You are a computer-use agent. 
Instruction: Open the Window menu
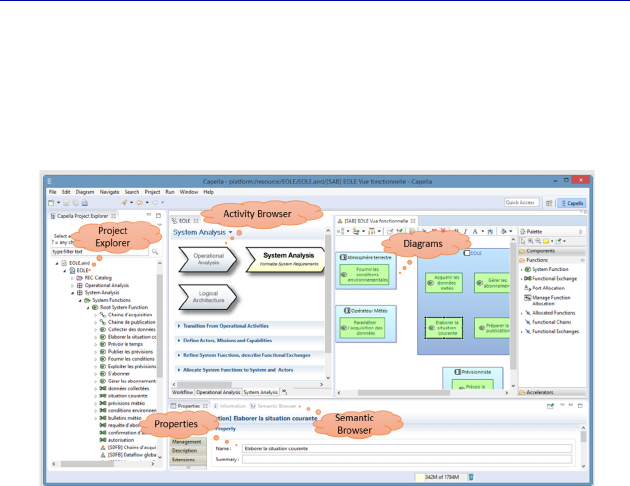(x=188, y=192)
